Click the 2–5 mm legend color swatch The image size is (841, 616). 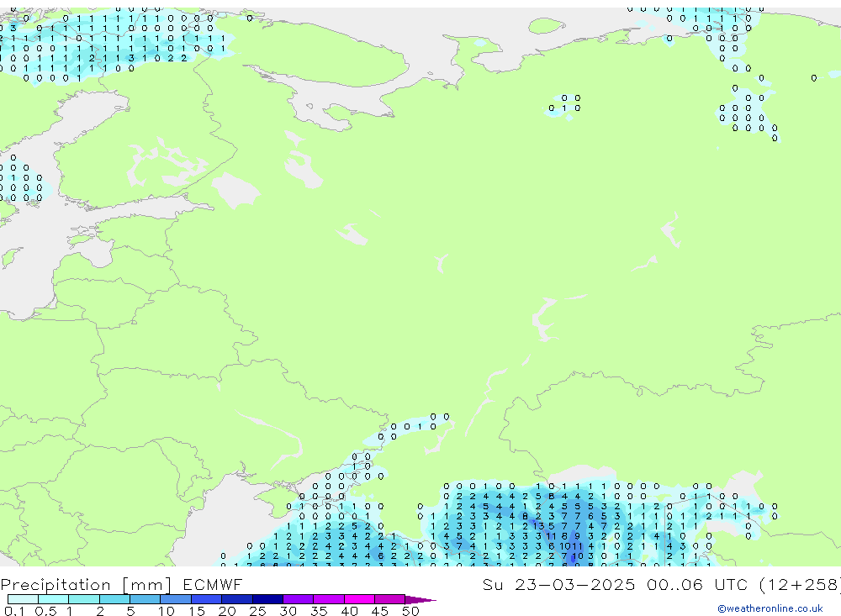tap(114, 599)
